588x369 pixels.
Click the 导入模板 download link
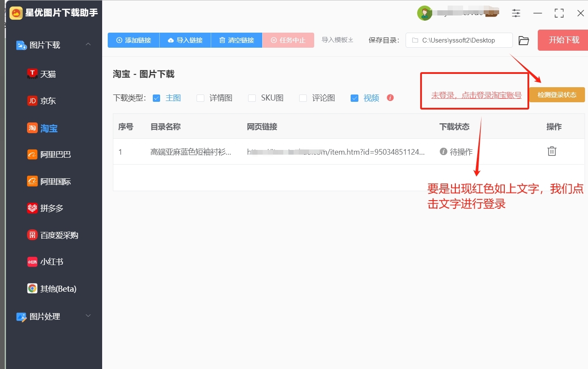click(x=337, y=40)
